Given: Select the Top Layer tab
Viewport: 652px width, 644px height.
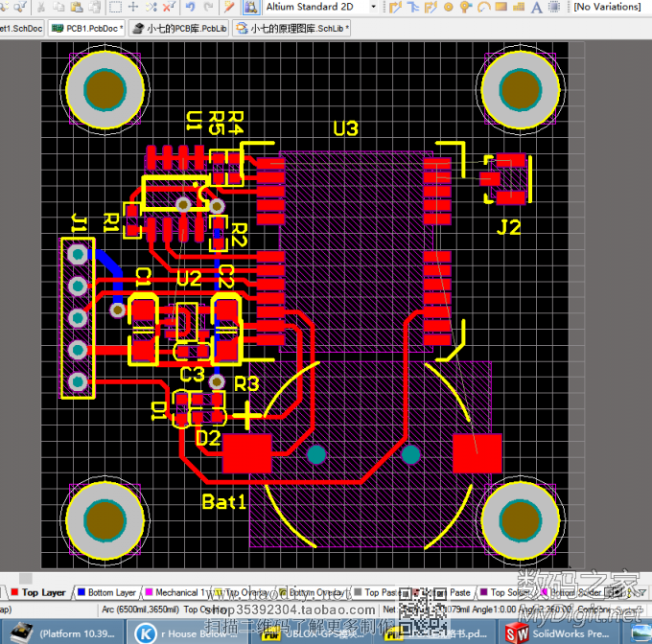Looking at the screenshot, I should (43, 592).
